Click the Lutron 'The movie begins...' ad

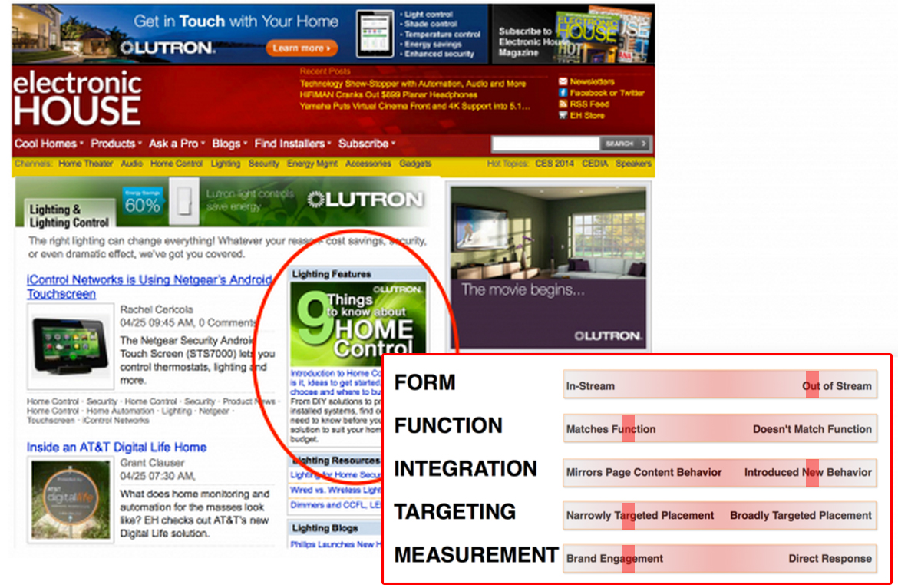pos(549,267)
